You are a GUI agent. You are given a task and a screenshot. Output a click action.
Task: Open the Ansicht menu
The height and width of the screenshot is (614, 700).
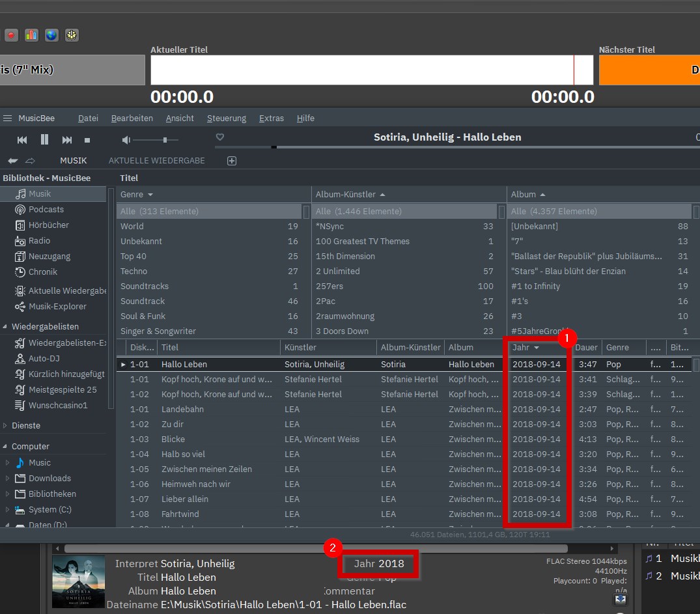pos(180,119)
